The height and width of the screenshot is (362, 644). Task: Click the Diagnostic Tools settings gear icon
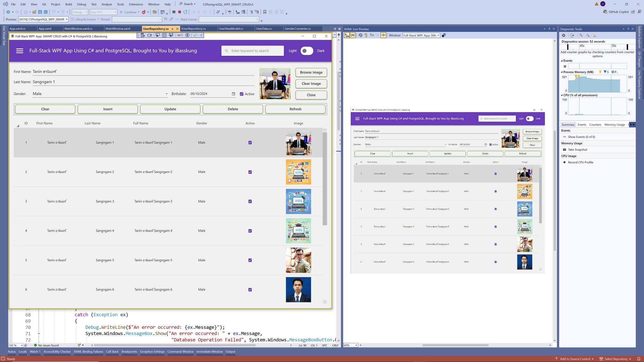click(x=564, y=36)
